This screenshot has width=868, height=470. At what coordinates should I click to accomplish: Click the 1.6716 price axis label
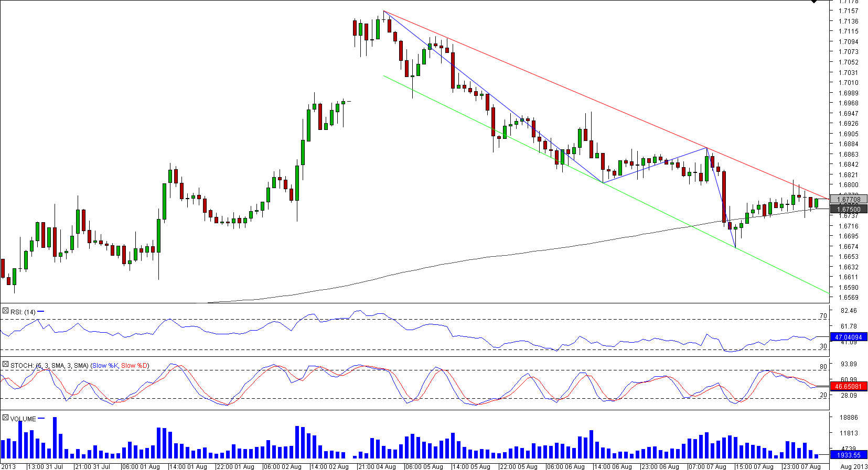click(x=849, y=226)
